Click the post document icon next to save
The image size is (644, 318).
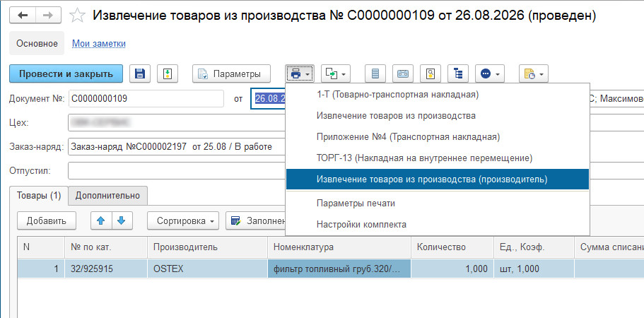tap(167, 74)
